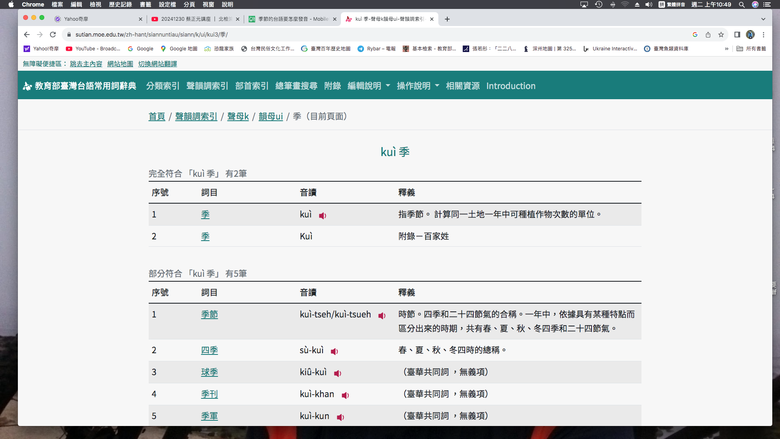Click 首頁 in breadcrumb
The height and width of the screenshot is (439, 780).
click(x=157, y=116)
